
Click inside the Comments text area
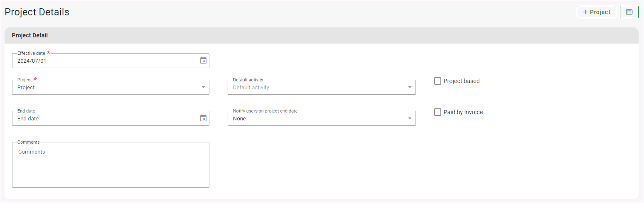110,166
